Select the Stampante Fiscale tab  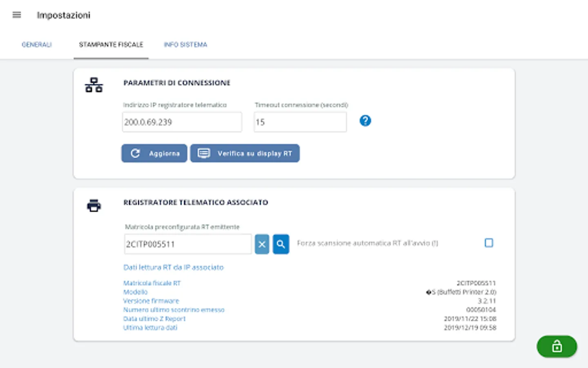click(111, 45)
